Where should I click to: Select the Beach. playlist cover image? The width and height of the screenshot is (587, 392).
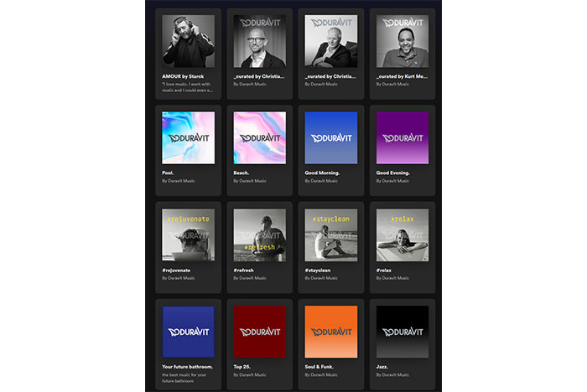(259, 138)
